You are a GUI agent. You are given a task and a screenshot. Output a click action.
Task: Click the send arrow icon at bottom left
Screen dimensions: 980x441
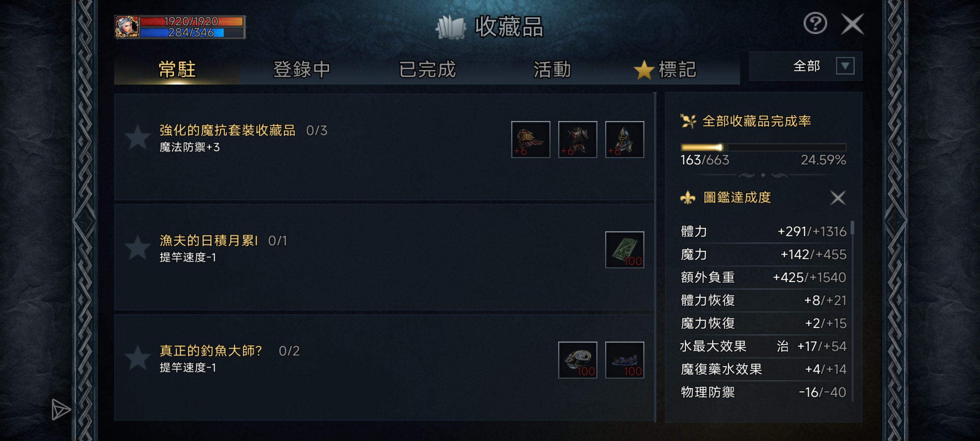pos(60,410)
